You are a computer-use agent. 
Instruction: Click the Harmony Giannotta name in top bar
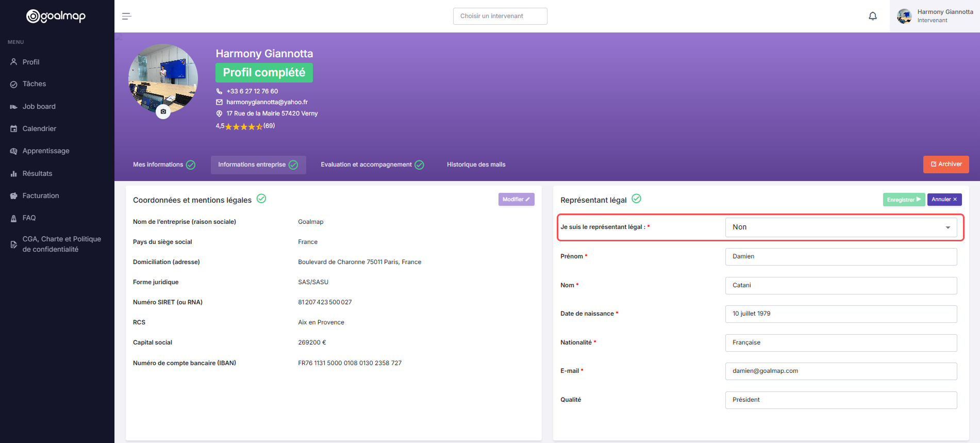point(945,12)
